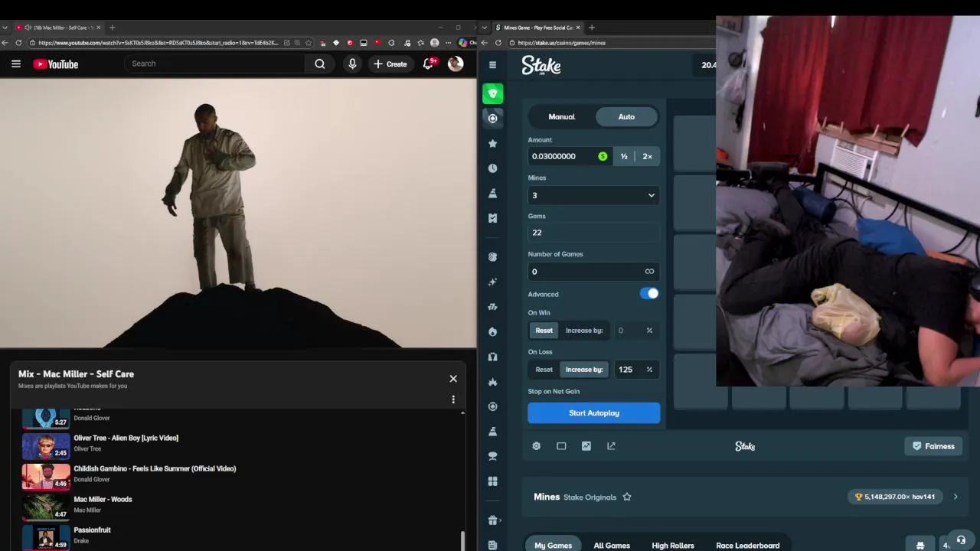Click the flame icon in Stake sidebar
980x551 pixels.
pyautogui.click(x=493, y=331)
